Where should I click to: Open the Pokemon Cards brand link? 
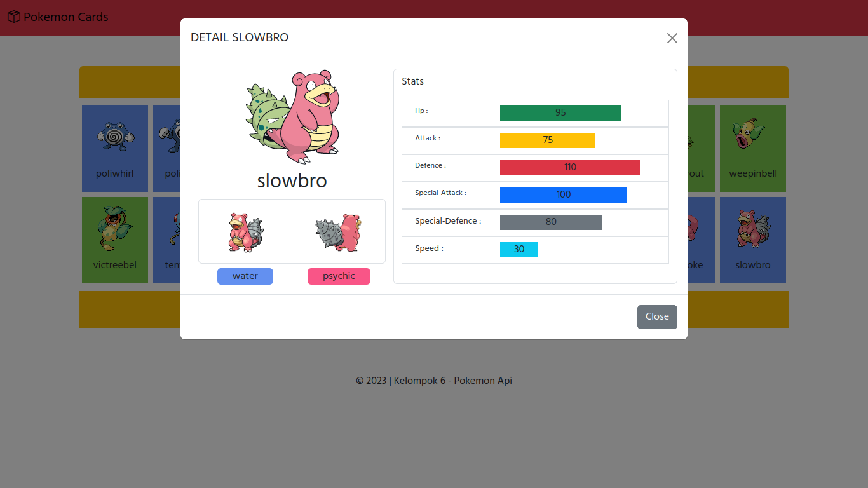(x=58, y=17)
